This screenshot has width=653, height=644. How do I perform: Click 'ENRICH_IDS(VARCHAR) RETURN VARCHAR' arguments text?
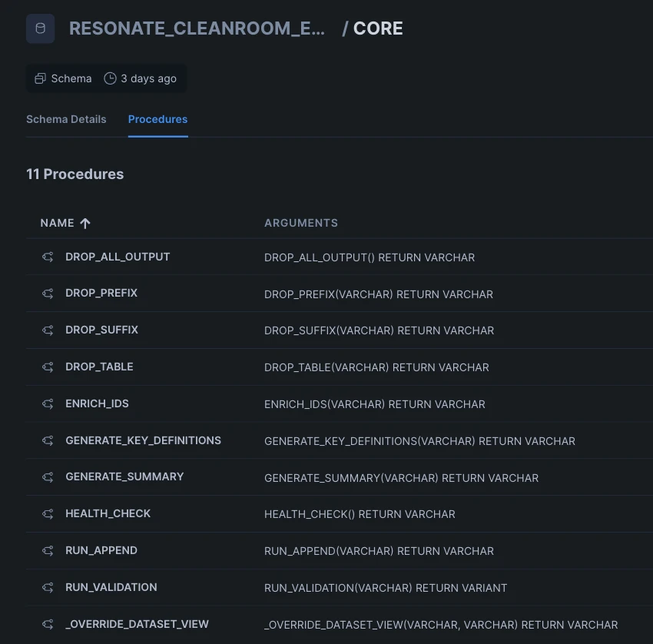[375, 404]
